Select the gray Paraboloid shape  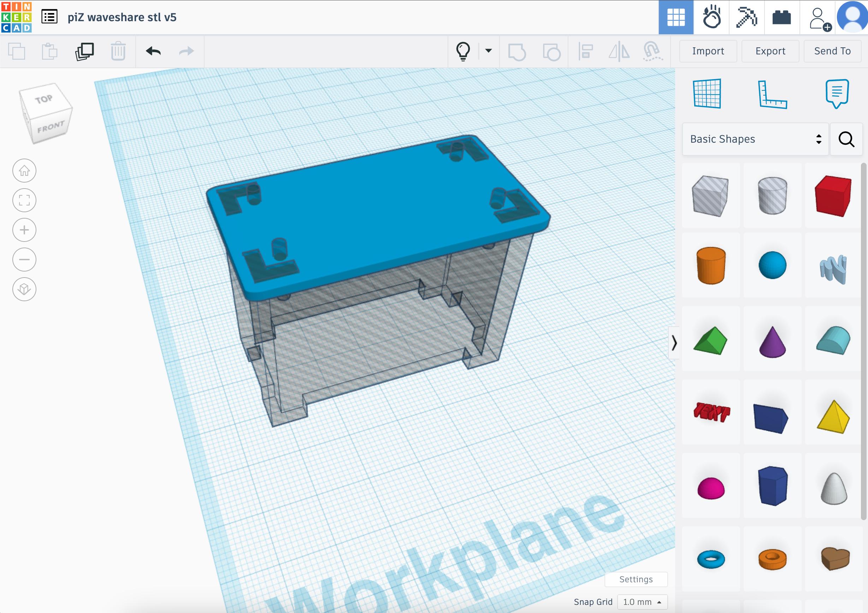pos(833,488)
